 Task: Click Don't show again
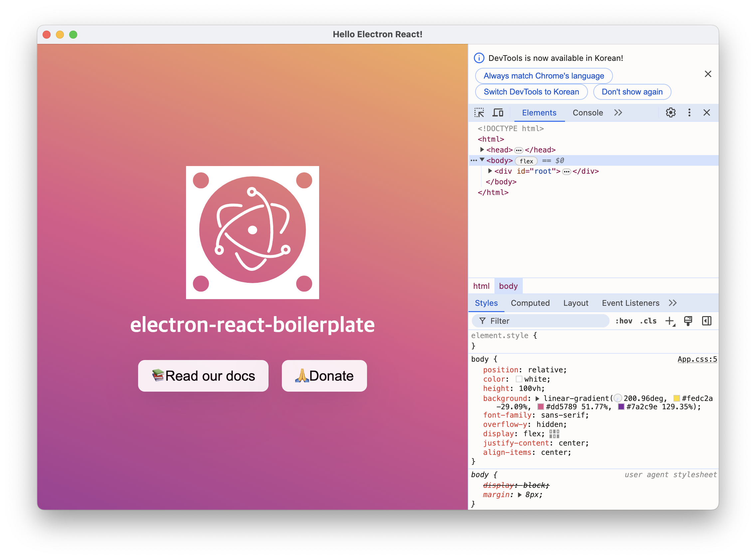632,92
